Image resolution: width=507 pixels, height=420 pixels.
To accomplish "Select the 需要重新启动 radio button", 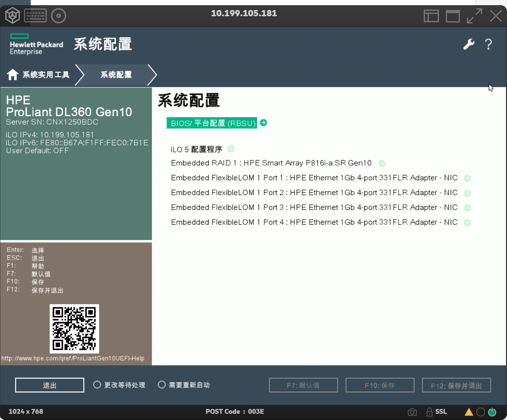I will (162, 385).
